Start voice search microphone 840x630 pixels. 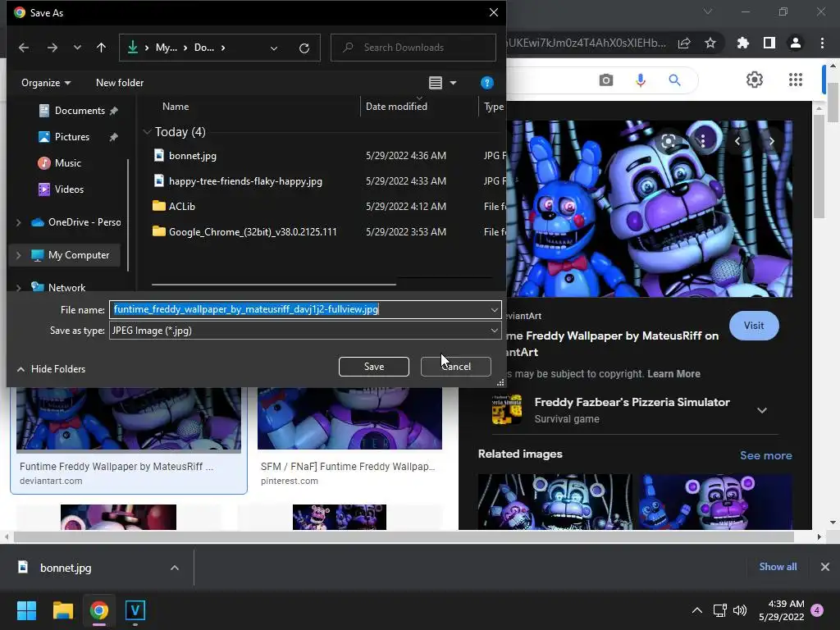pos(640,80)
